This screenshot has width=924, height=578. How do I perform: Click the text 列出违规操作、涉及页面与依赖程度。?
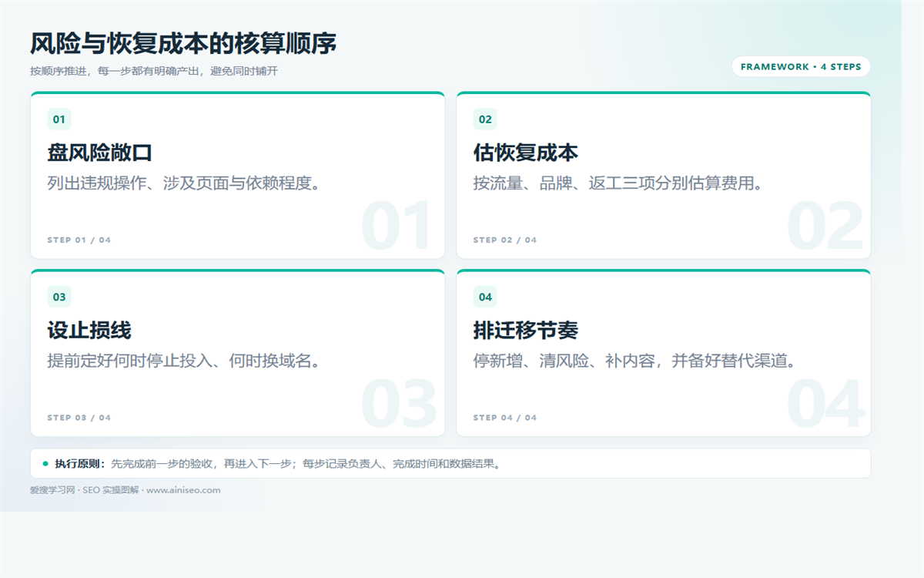[184, 183]
